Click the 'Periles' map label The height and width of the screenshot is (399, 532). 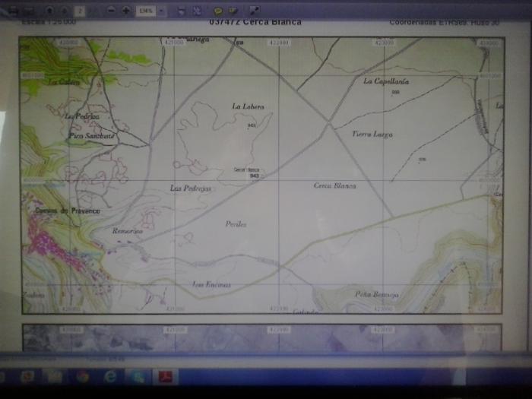pyautogui.click(x=236, y=224)
